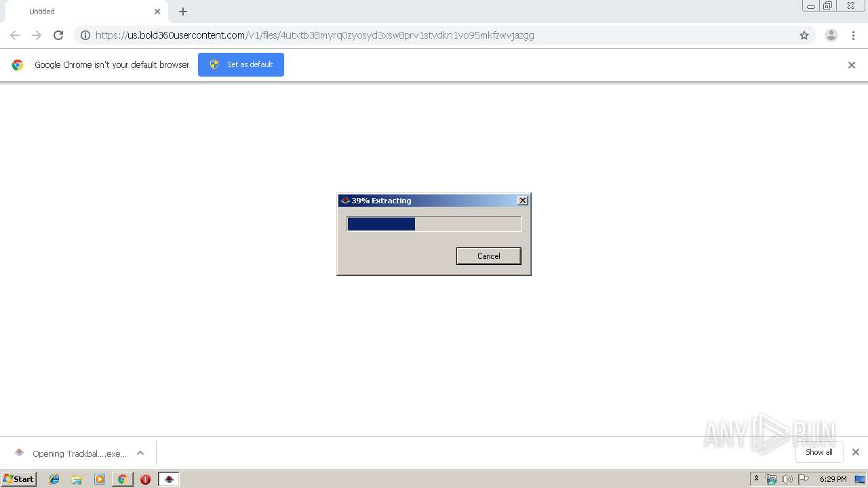Reload the current page
This screenshot has height=488, width=868.
(58, 35)
